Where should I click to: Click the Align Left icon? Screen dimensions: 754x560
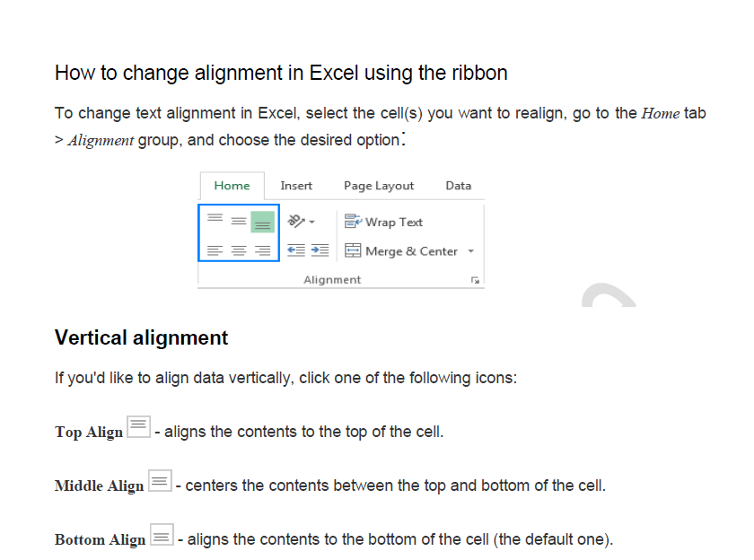pos(215,250)
